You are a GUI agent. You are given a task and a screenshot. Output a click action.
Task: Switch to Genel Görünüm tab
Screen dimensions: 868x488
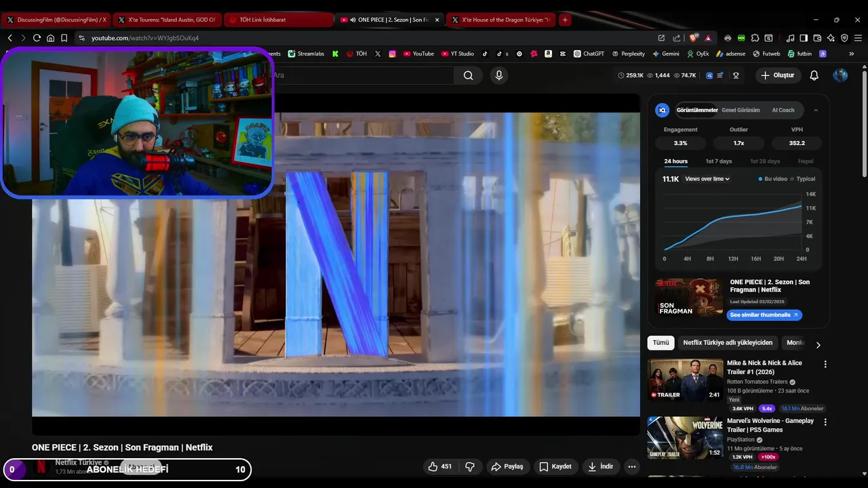[x=741, y=110]
